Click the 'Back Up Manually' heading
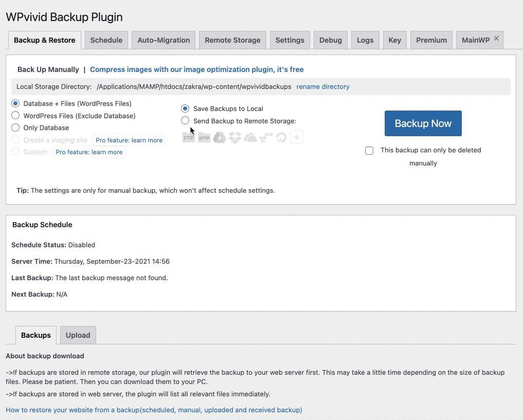This screenshot has width=523, height=420. (x=48, y=69)
